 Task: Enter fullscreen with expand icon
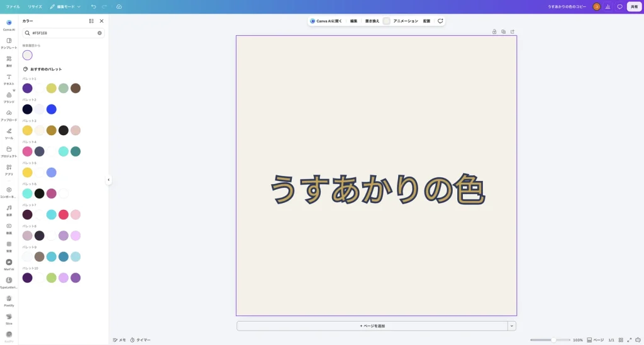(x=629, y=340)
